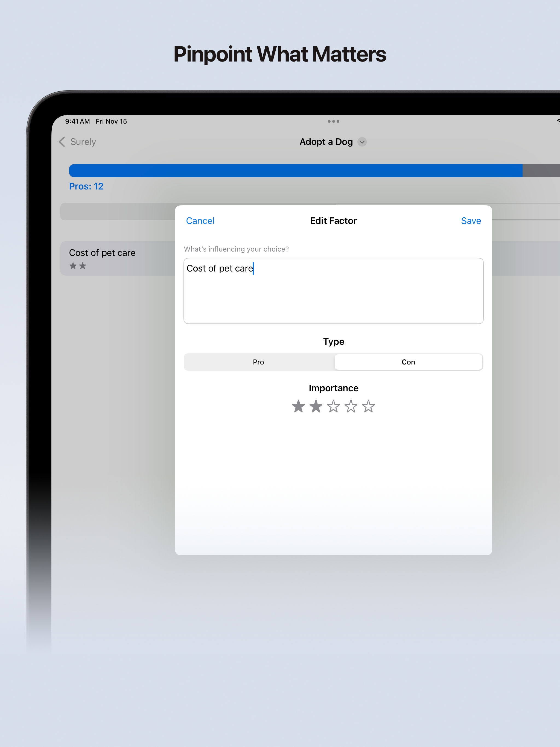The height and width of the screenshot is (747, 560).
Task: Tap the three-dot multitasking indicator
Action: [x=333, y=121]
